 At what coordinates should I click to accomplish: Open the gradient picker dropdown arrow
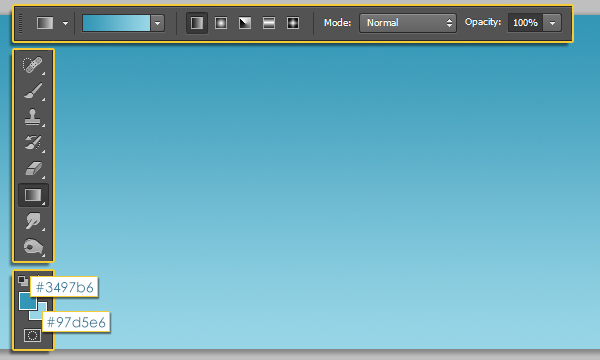(x=157, y=23)
